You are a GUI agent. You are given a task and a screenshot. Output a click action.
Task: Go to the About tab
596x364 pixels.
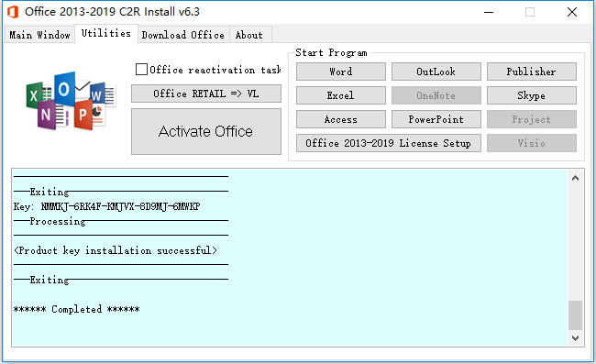tap(249, 35)
